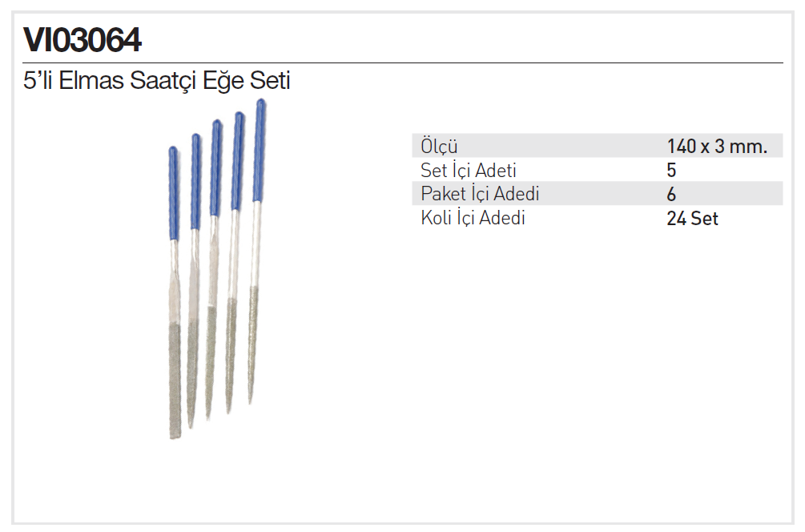Select the '140 x 3 mm.' value
Image resolution: width=805 pixels, height=532 pixels.
[x=716, y=147]
